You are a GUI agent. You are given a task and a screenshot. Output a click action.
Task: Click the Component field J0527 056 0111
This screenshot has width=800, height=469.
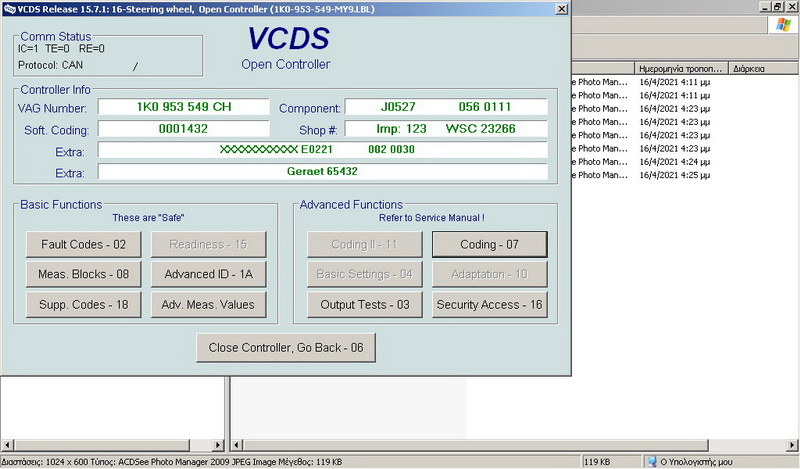click(446, 107)
